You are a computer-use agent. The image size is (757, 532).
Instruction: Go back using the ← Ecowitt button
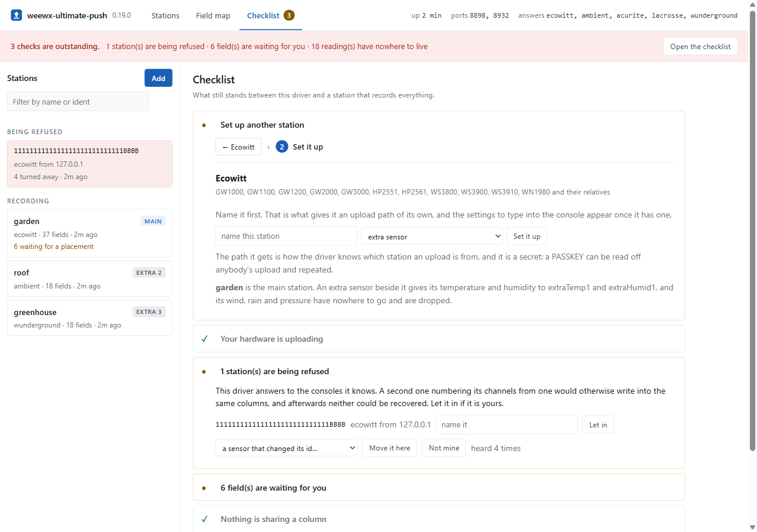pos(238,147)
